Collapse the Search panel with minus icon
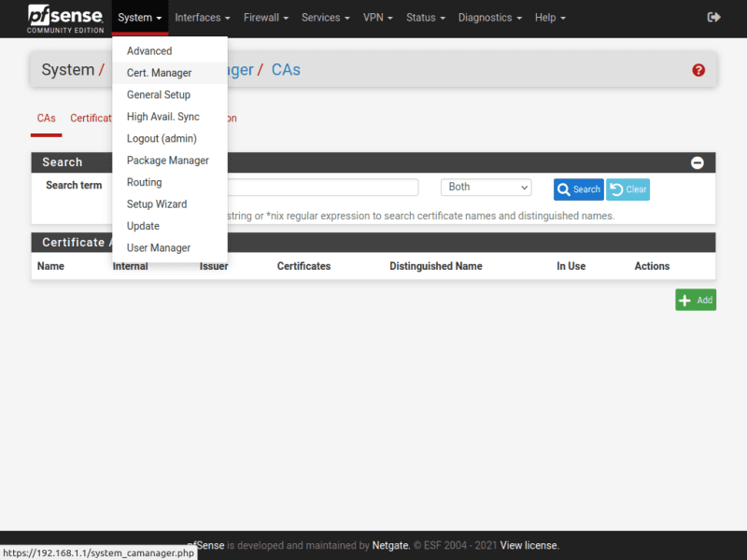This screenshot has height=560, width=747. point(698,162)
